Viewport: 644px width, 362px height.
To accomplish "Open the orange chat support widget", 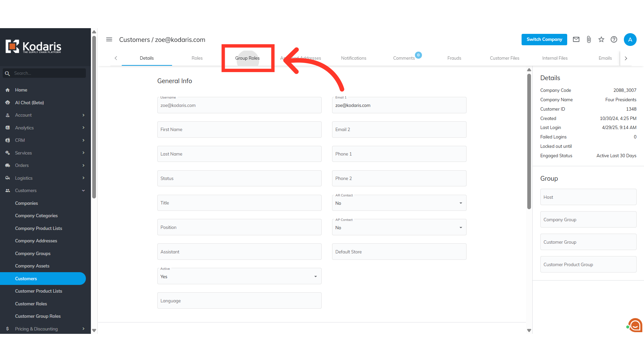I will click(635, 325).
